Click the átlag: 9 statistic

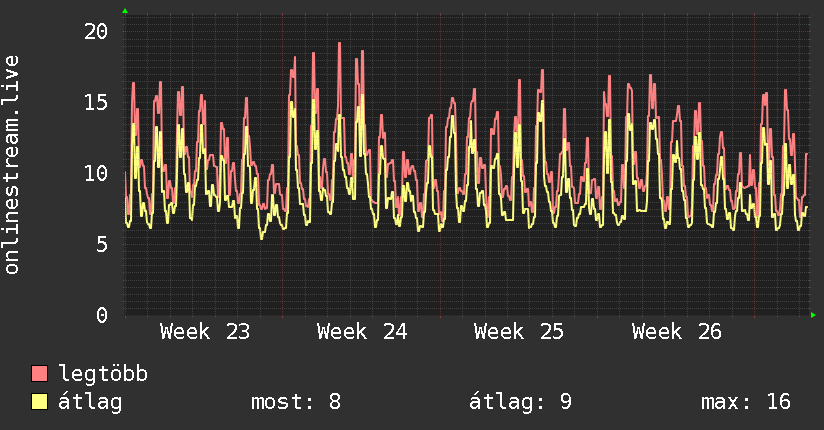[520, 402]
